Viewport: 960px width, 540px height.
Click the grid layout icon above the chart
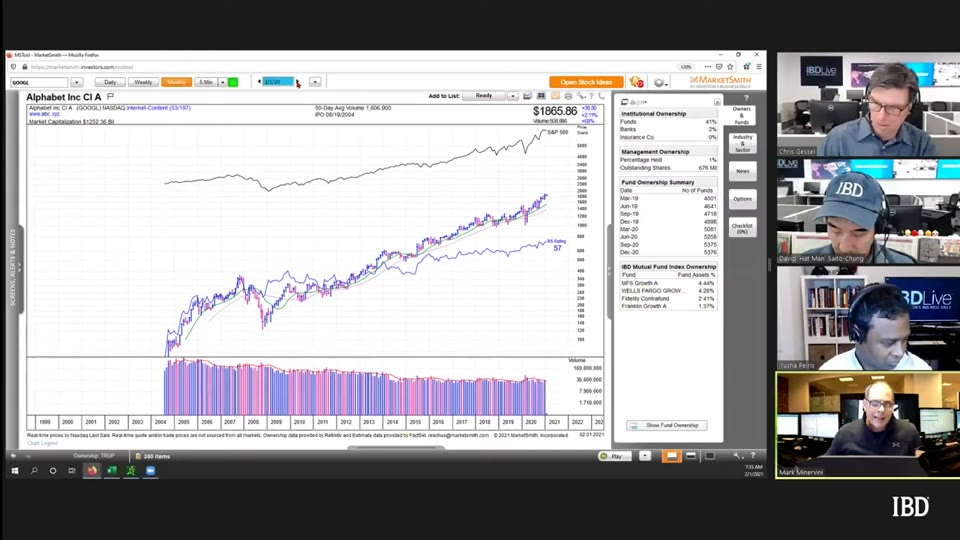[541, 96]
